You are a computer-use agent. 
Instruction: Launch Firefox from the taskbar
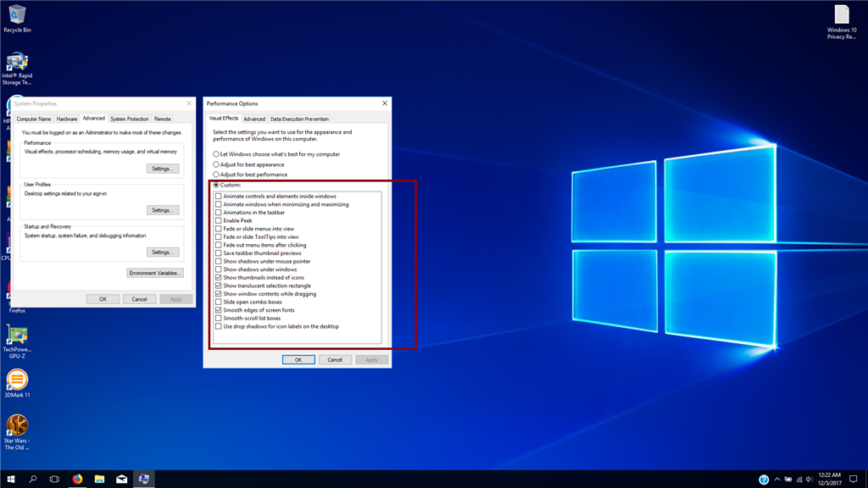pyautogui.click(x=77, y=480)
